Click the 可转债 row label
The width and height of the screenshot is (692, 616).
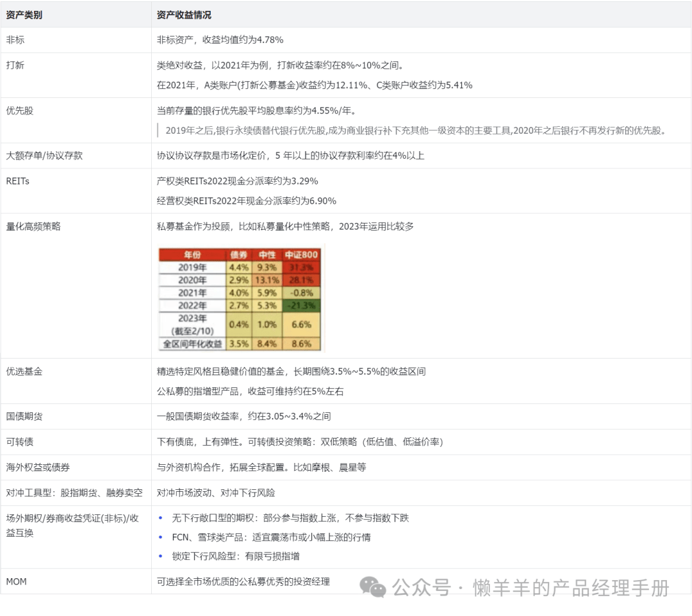coord(19,442)
